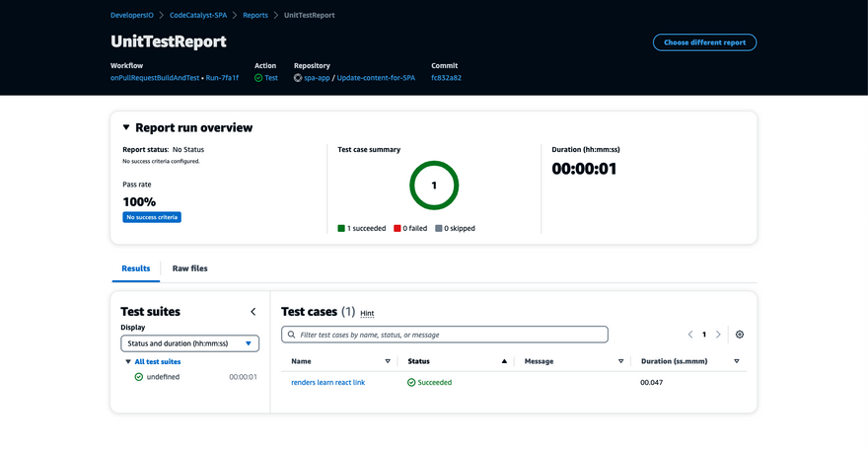Screen dimensions: 868x450
Task: Select the undefined test suite item
Action: point(163,377)
